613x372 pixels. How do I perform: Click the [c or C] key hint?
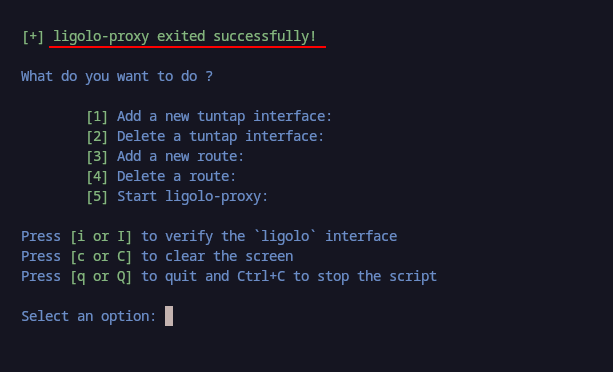[101, 256]
